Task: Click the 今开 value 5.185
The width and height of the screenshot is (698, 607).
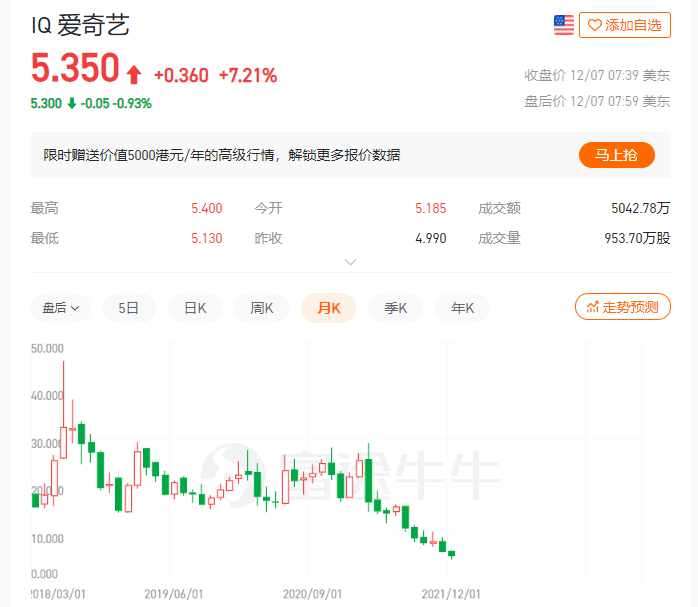Action: (x=430, y=208)
